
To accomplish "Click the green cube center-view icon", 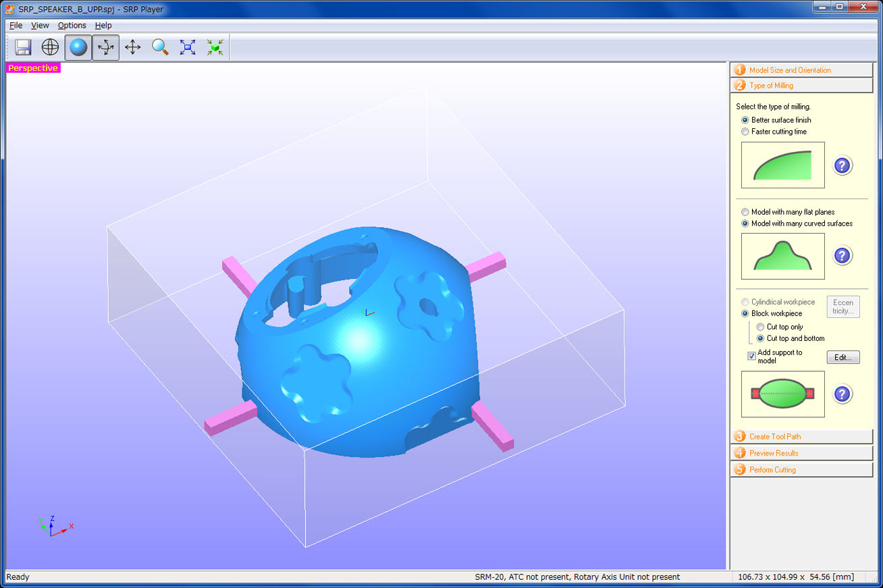I will pos(215,47).
